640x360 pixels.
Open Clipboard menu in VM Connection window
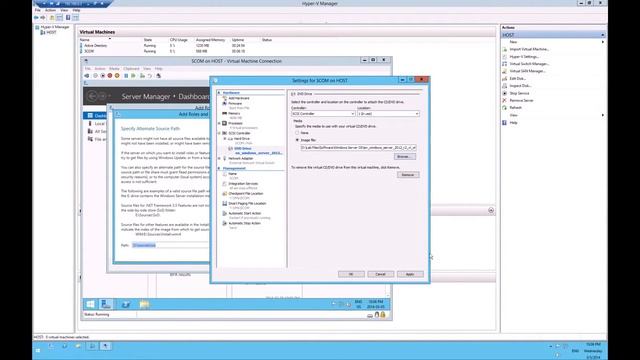(x=131, y=69)
